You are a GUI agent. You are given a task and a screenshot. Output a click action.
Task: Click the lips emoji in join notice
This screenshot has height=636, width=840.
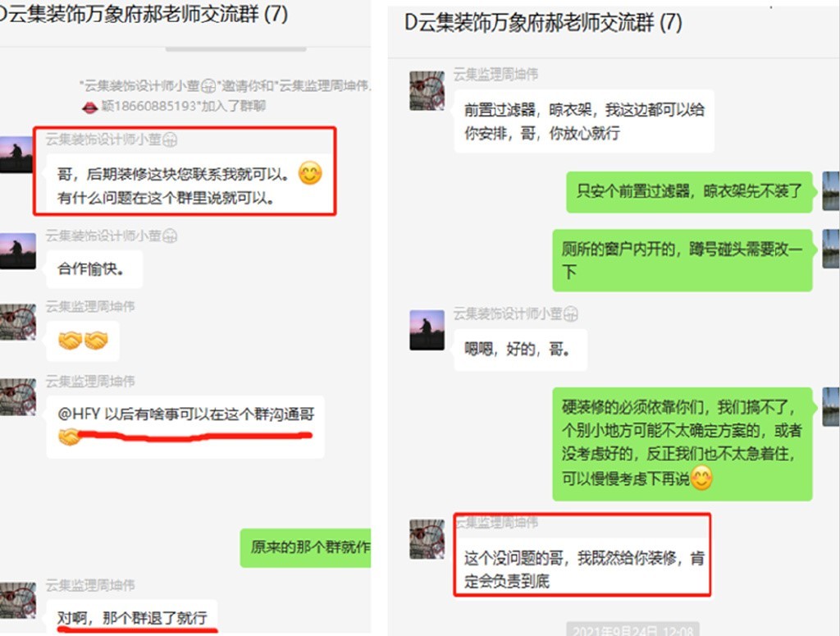89,108
